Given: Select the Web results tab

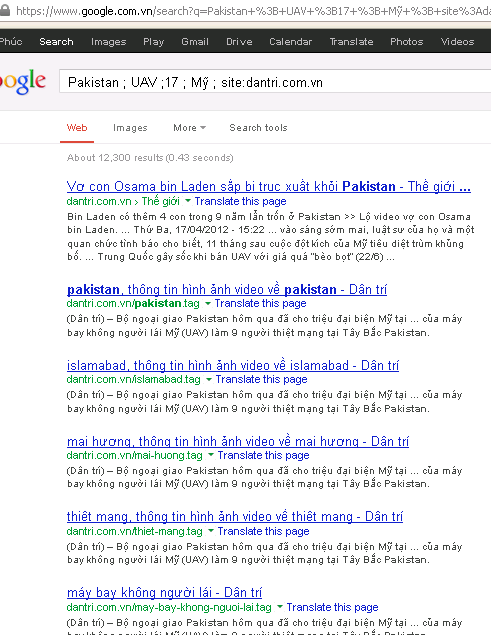Looking at the screenshot, I should [77, 128].
